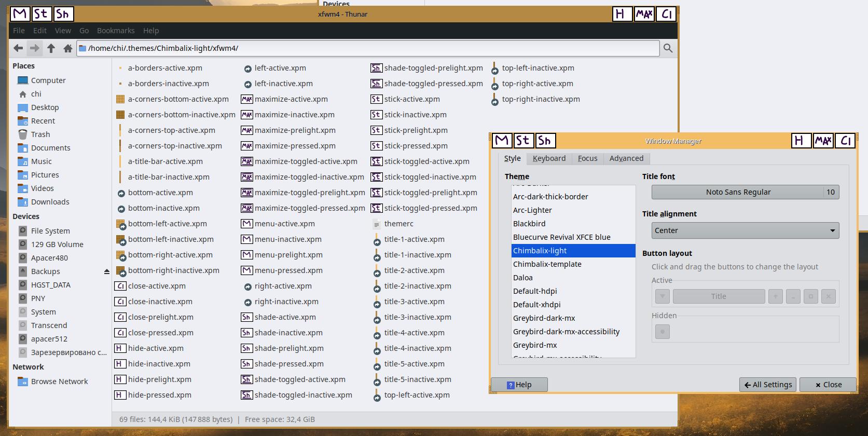Open home folder via toolbar home icon
The width and height of the screenshot is (868, 436).
[67, 48]
